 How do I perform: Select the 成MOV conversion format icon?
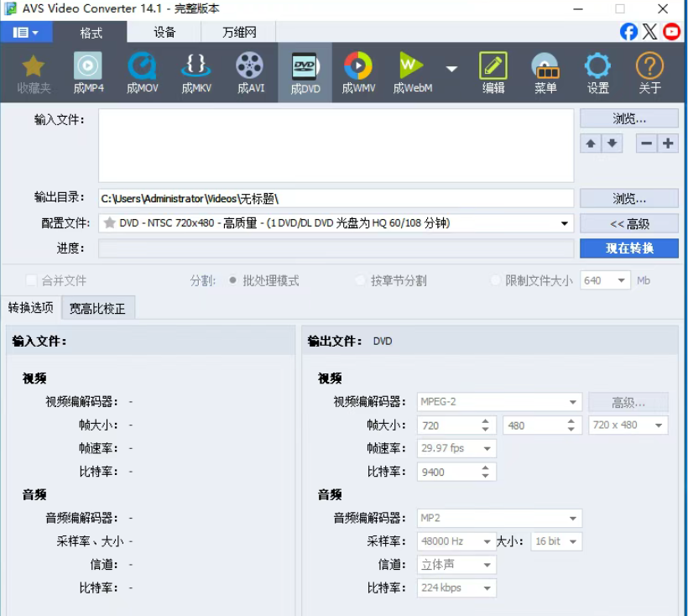142,72
